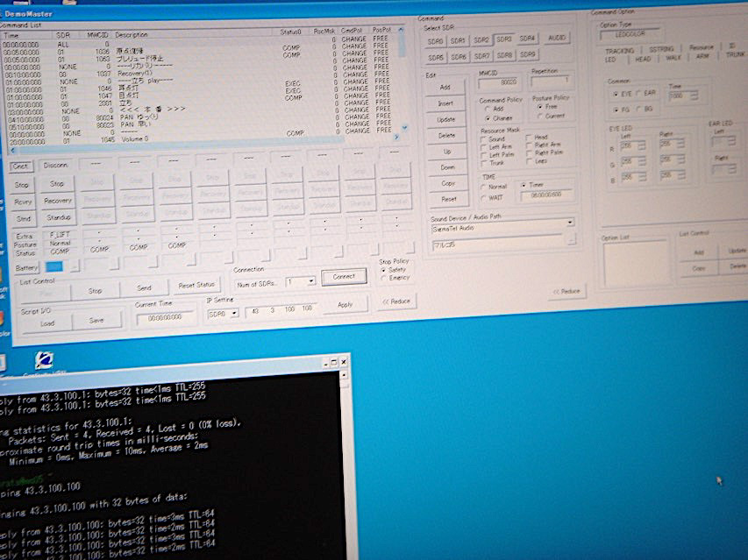Viewport: 748px width, 560px height.
Task: Open the Sound Device dropdown
Action: pos(570,223)
